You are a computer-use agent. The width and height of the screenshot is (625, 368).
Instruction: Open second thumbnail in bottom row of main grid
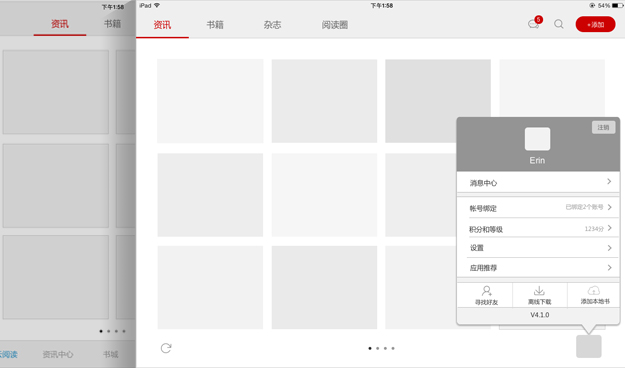tap(324, 287)
